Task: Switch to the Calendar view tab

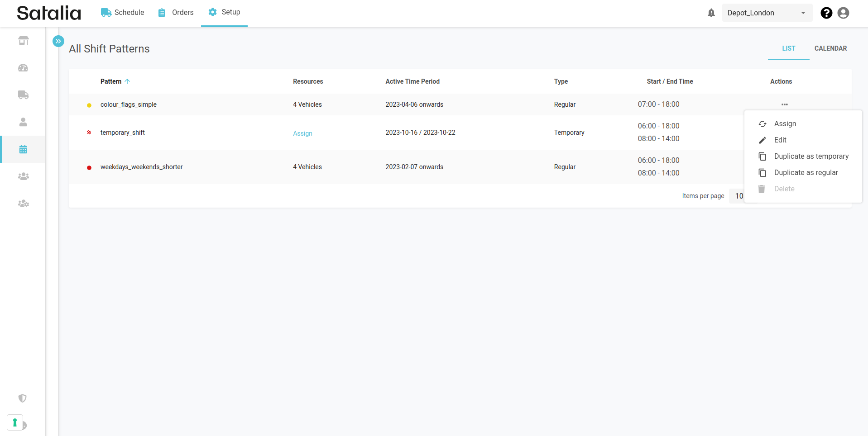Action: pyautogui.click(x=830, y=48)
